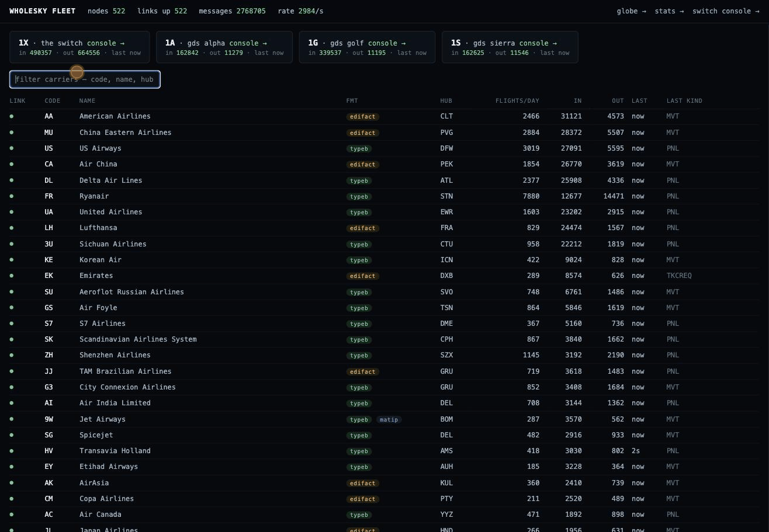Select the Sichuan Airlines carrier name

[113, 244]
